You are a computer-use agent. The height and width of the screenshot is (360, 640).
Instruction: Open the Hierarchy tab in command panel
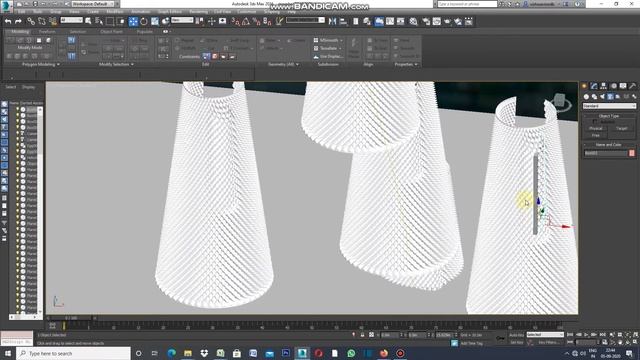point(603,86)
